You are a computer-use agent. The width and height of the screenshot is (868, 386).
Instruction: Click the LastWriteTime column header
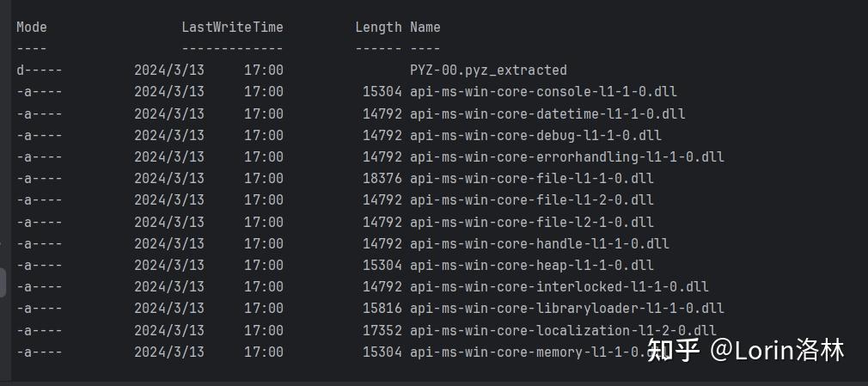(232, 28)
